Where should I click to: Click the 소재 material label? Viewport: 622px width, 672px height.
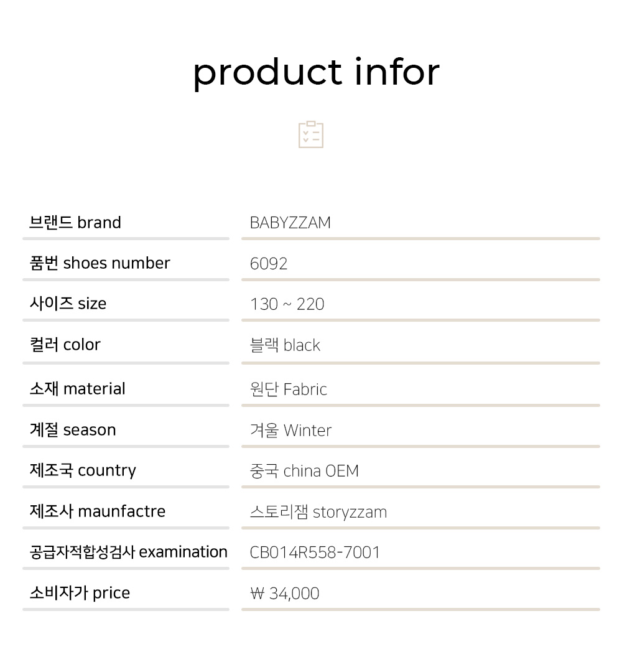click(77, 389)
